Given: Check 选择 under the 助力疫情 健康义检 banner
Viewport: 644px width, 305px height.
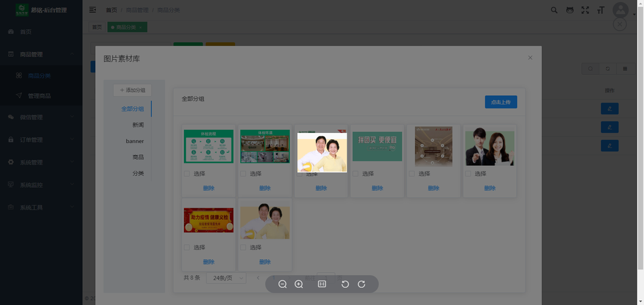Looking at the screenshot, I should (x=187, y=248).
